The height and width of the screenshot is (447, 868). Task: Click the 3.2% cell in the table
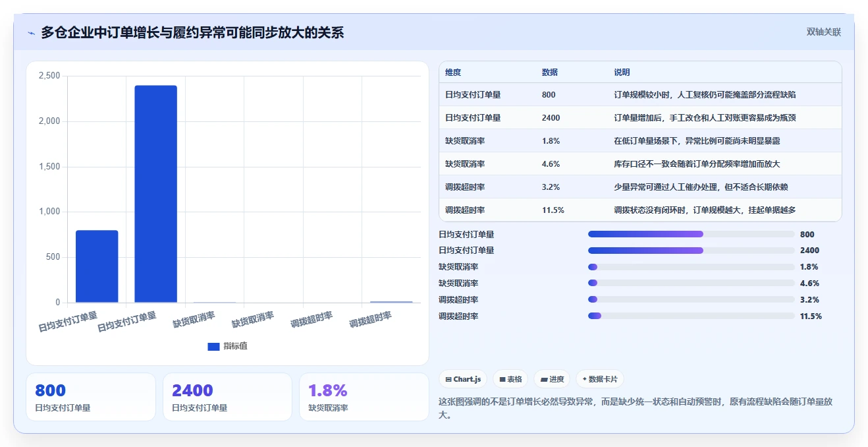click(551, 187)
